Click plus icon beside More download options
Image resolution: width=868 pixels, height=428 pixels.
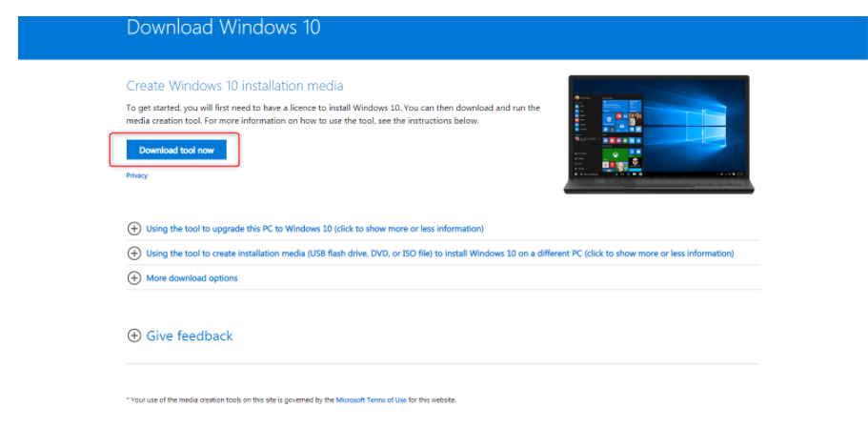133,278
